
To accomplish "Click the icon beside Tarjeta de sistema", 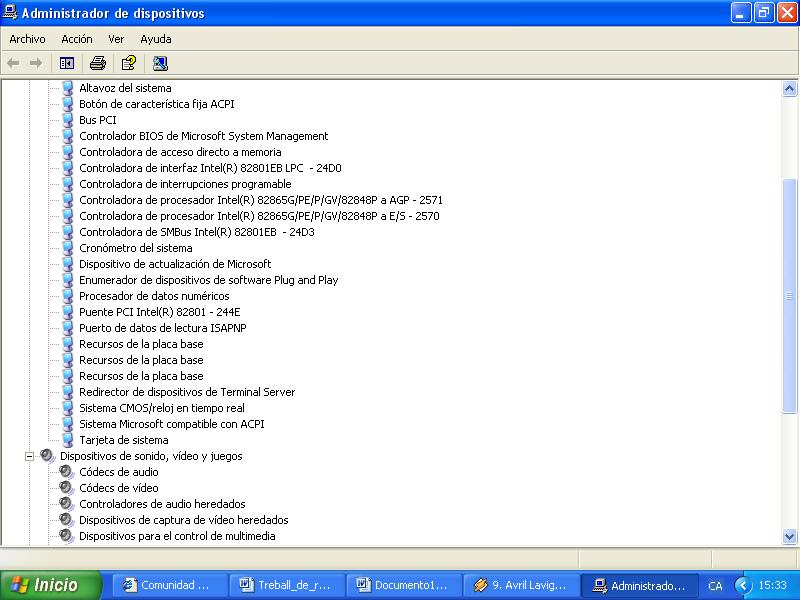I will pos(67,440).
